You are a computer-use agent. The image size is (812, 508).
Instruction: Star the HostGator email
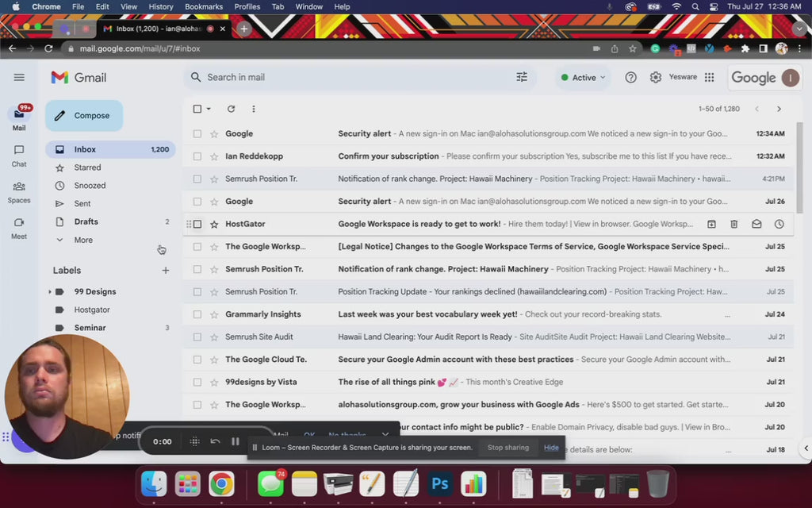coord(214,224)
